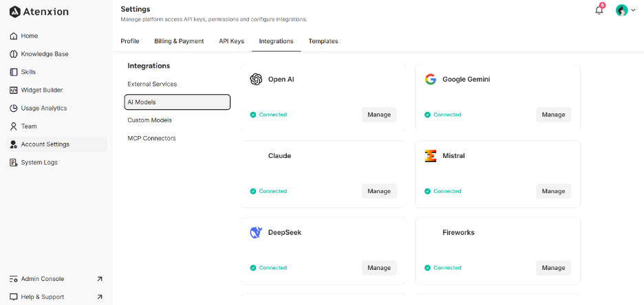Open Knowledge Base in sidebar
This screenshot has width=644, height=305.
coord(56,54)
